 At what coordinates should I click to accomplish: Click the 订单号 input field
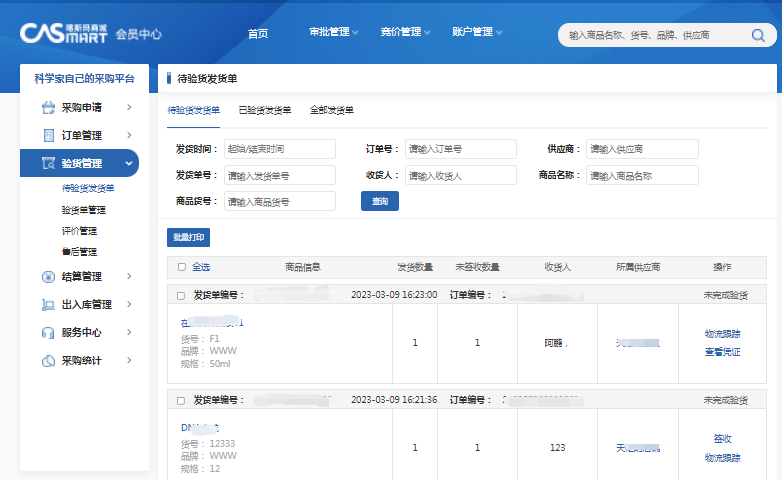(460, 149)
